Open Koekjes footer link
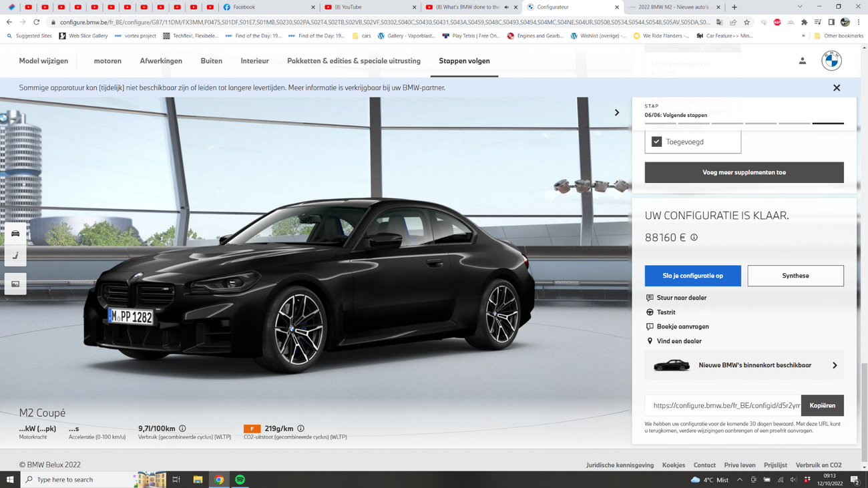Image resolution: width=868 pixels, height=488 pixels. 674,465
